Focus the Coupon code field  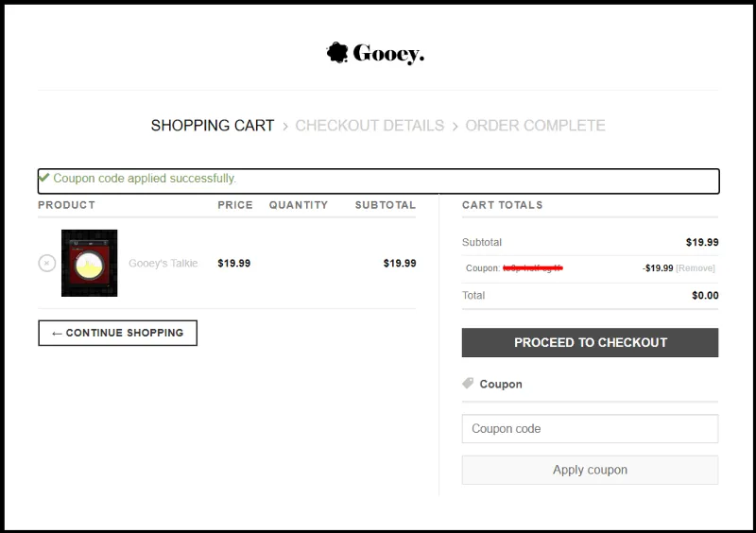point(590,428)
